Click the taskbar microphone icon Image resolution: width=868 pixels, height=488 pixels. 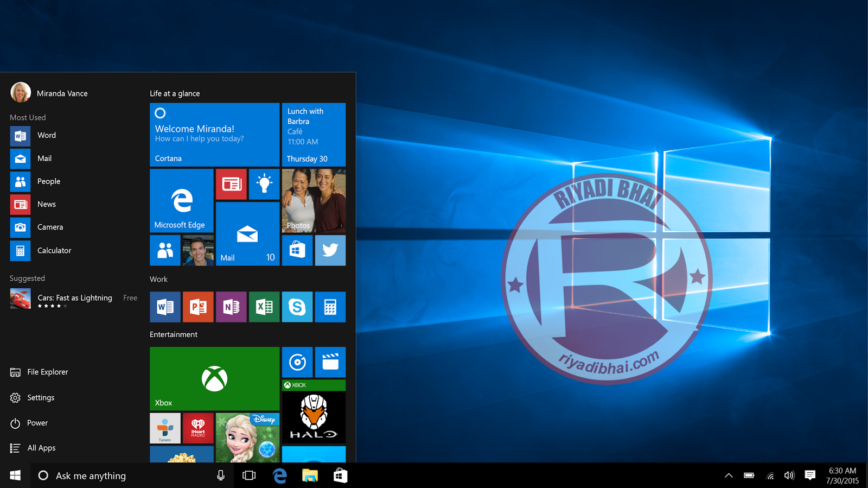[x=221, y=476]
